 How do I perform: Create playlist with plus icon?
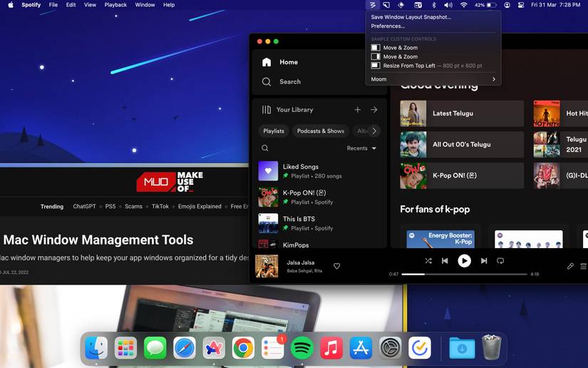click(358, 110)
